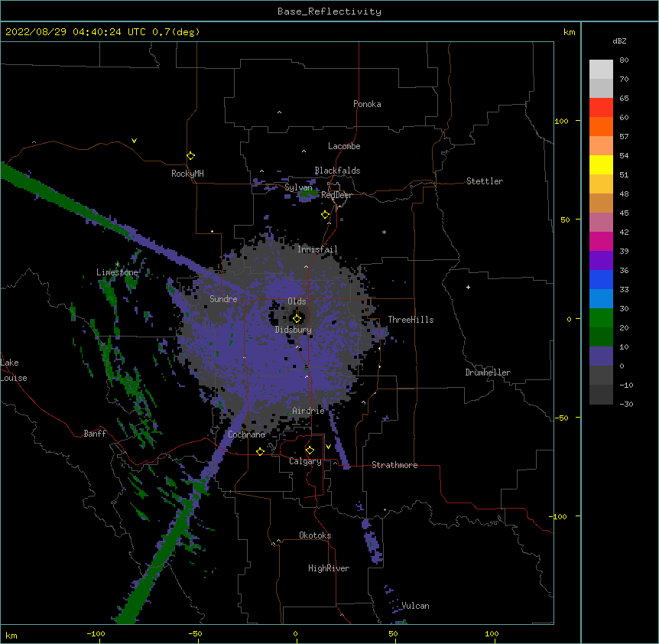Click the Didsbury town label

pyautogui.click(x=294, y=330)
